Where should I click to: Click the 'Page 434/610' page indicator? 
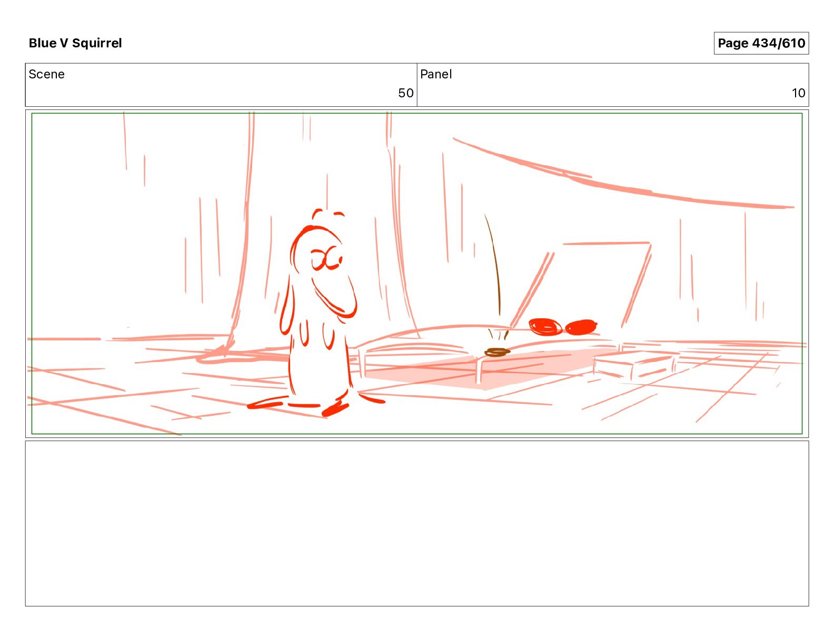[x=761, y=43]
